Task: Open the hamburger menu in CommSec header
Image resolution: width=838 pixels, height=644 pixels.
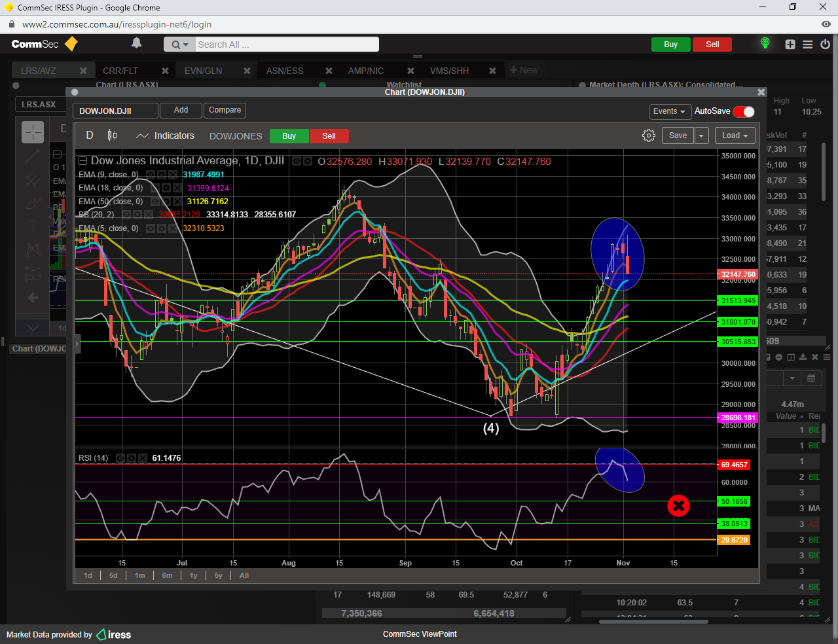Action: click(x=808, y=45)
